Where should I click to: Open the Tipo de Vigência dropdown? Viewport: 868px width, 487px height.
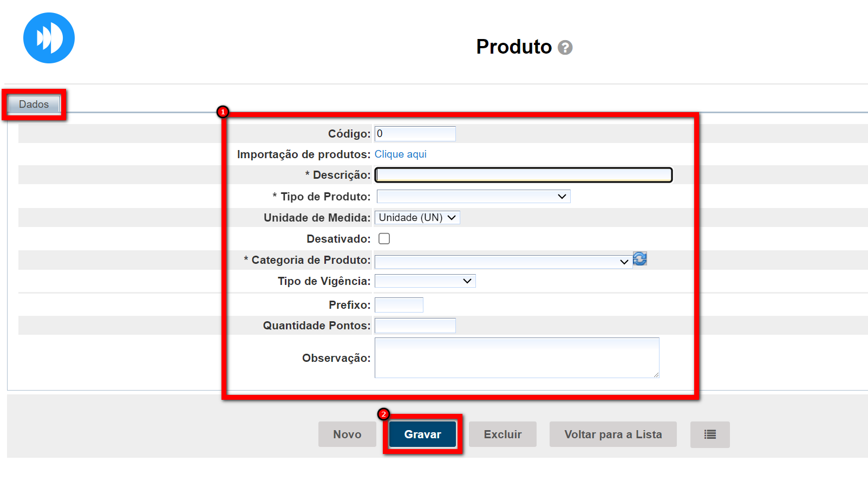(425, 281)
